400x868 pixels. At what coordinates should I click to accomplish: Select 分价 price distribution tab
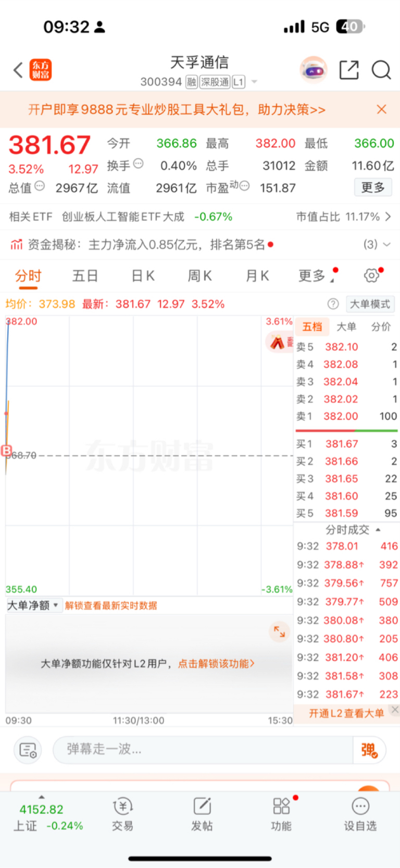(x=381, y=327)
